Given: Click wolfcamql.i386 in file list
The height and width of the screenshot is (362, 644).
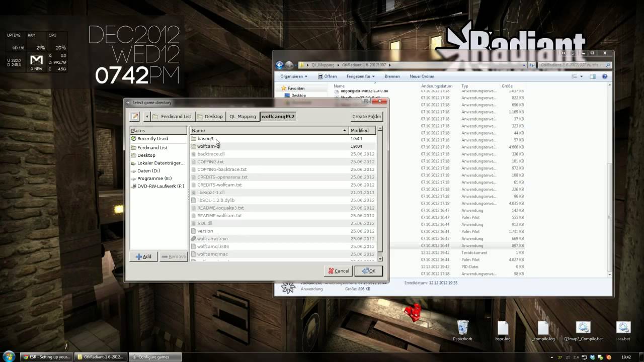Looking at the screenshot, I should tap(283, 246).
